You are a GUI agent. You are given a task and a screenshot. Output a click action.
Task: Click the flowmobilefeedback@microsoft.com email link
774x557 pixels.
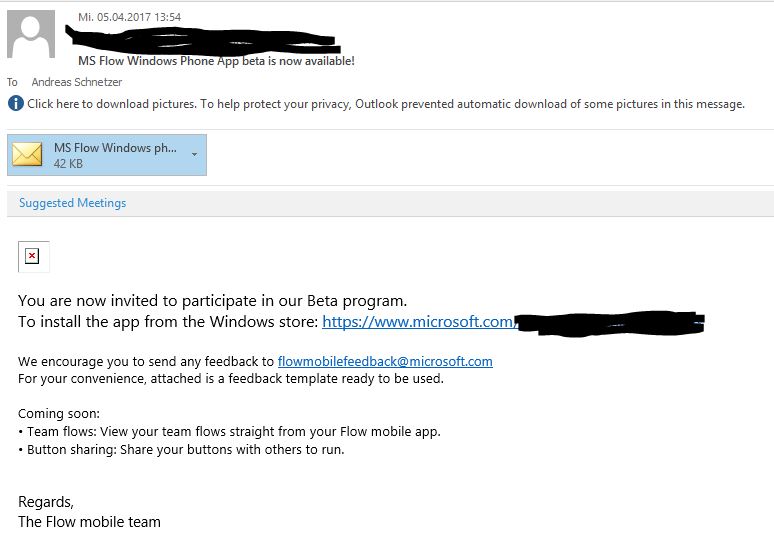pos(385,361)
